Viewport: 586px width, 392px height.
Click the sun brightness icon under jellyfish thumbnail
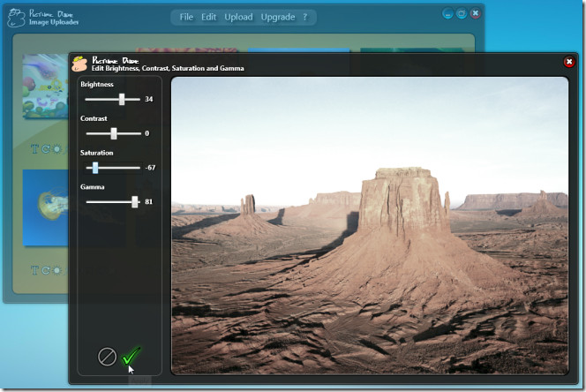[56, 270]
